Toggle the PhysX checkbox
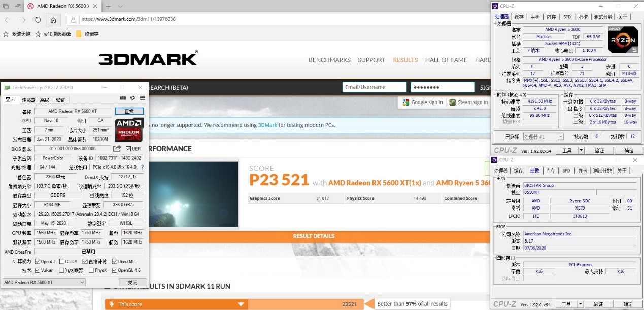644x310 pixels. (91, 270)
